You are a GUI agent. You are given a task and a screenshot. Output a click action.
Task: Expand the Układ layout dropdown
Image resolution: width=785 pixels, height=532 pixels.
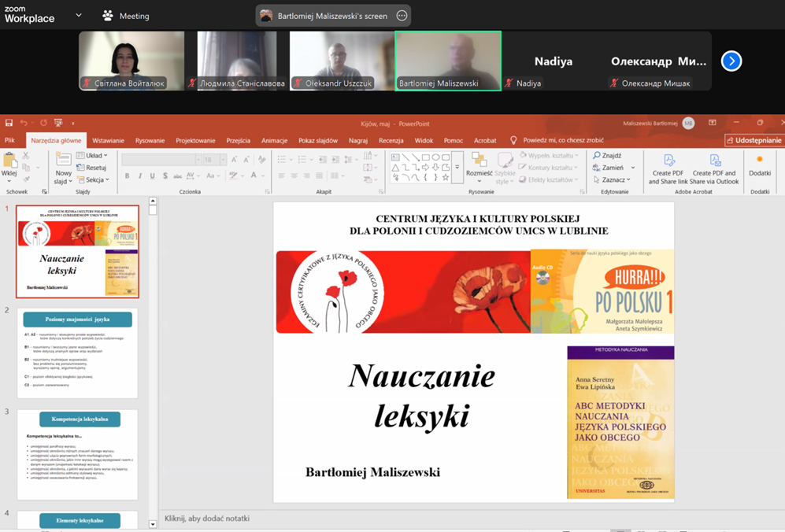pos(92,156)
